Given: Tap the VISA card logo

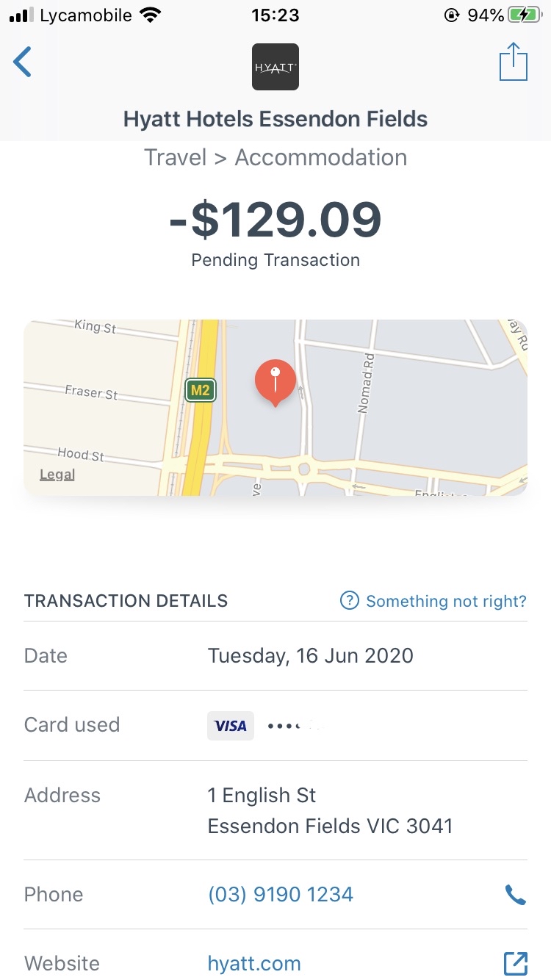Looking at the screenshot, I should point(231,725).
